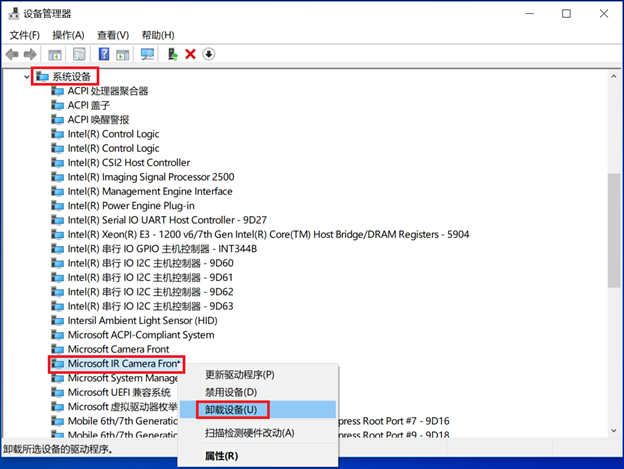This screenshot has height=469, width=624.
Task: Click the scrollbar up arrow
Action: point(614,76)
